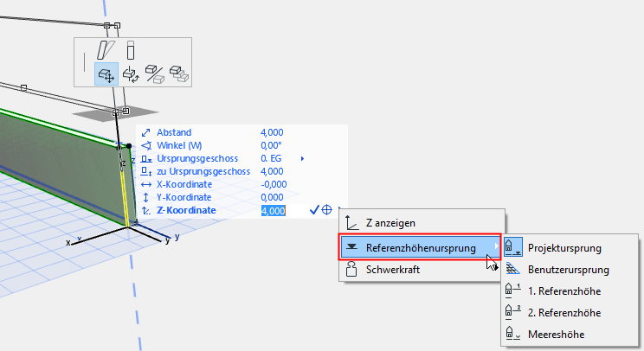
Task: Expand the Ursprungsgeschoss arrow next to 0. EG
Action: pos(302,158)
